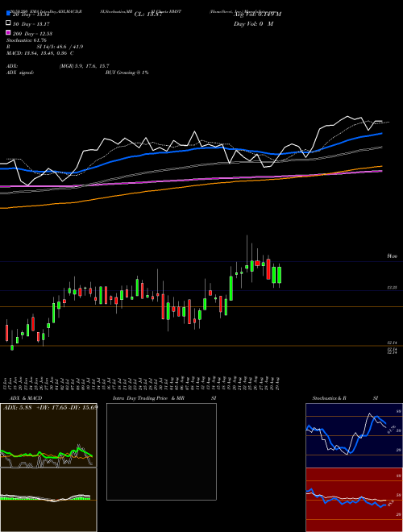Click the 12.14 price label beside the lower orange line
Screen dimensions: 403x532
click(x=392, y=343)
